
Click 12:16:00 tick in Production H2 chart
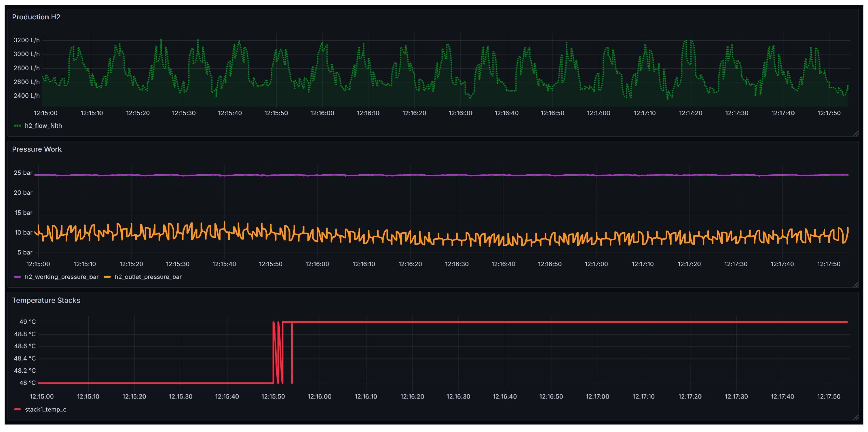point(322,113)
